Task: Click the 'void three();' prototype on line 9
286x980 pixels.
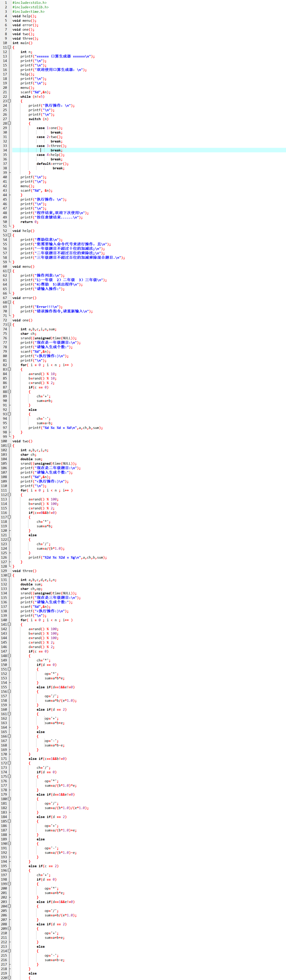Action: tap(26, 38)
